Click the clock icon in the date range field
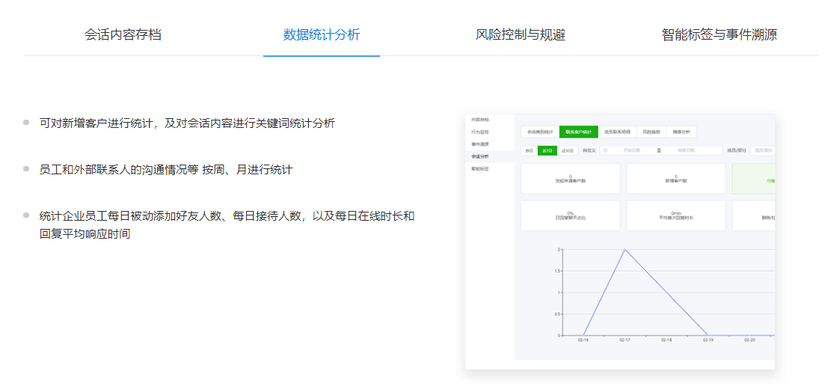Viewport: 828px width, 389px height. (605, 150)
